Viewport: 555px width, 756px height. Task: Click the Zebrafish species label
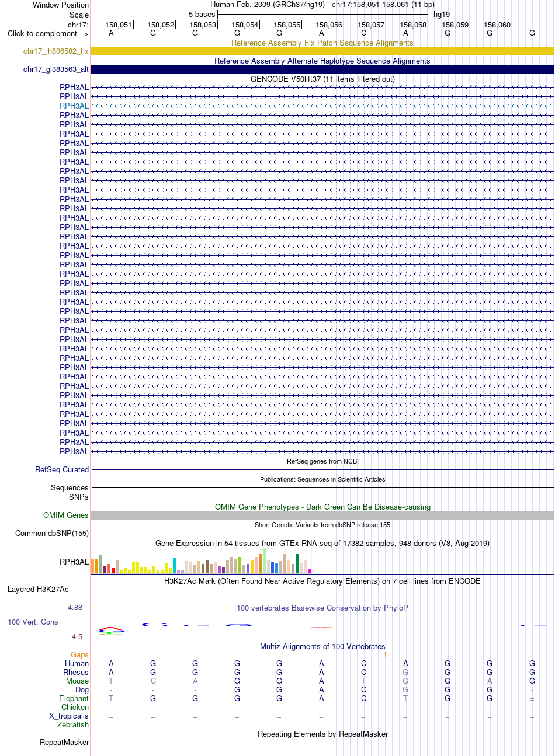pos(73,724)
